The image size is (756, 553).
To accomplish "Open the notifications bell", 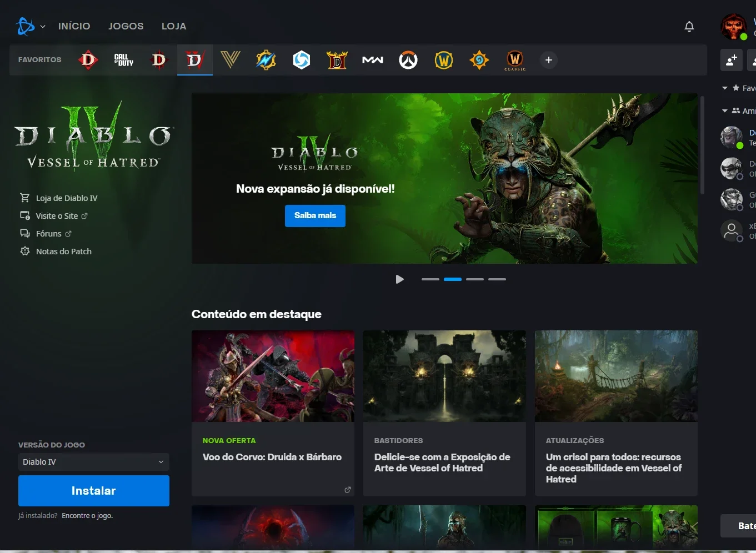I will (x=689, y=27).
